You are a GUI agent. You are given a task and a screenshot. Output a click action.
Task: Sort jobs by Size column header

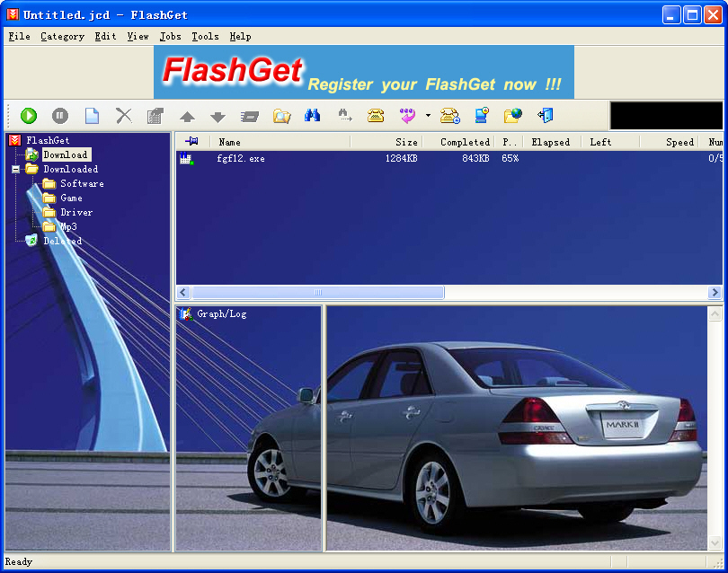pos(386,142)
